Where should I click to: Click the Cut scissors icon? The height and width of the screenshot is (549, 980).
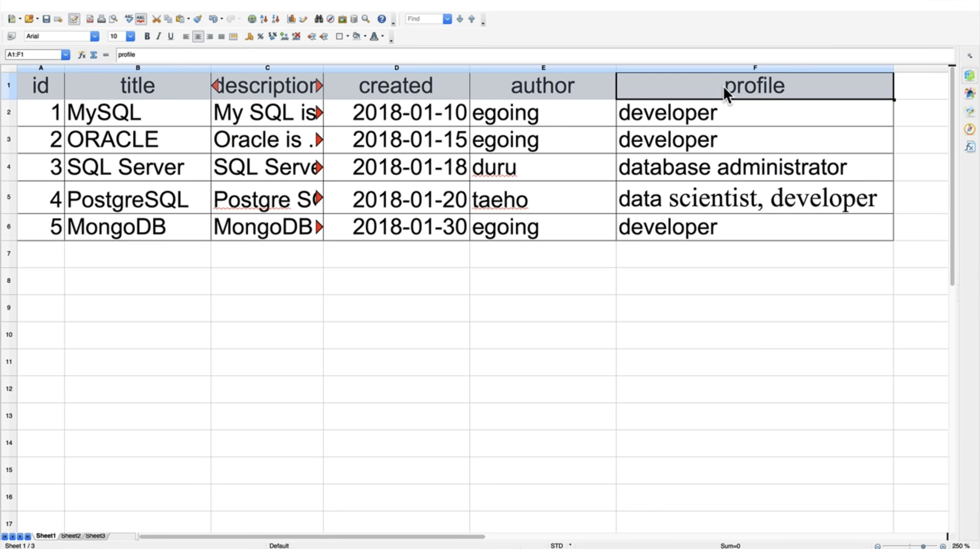pos(156,19)
